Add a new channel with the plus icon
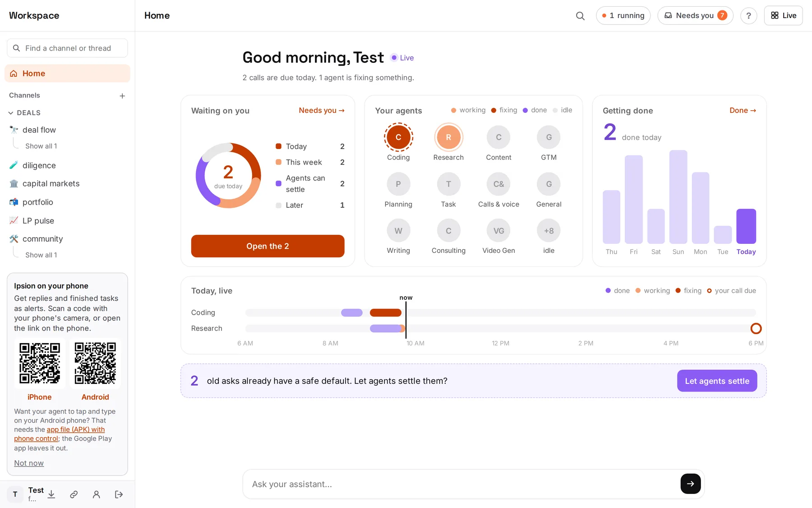812x508 pixels. click(122, 96)
